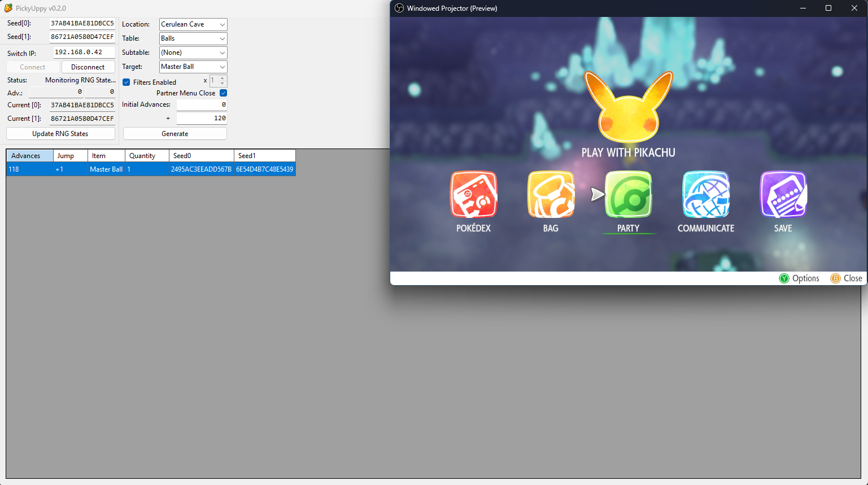Click the Jump column header
The width and height of the screenshot is (868, 485).
[71, 156]
